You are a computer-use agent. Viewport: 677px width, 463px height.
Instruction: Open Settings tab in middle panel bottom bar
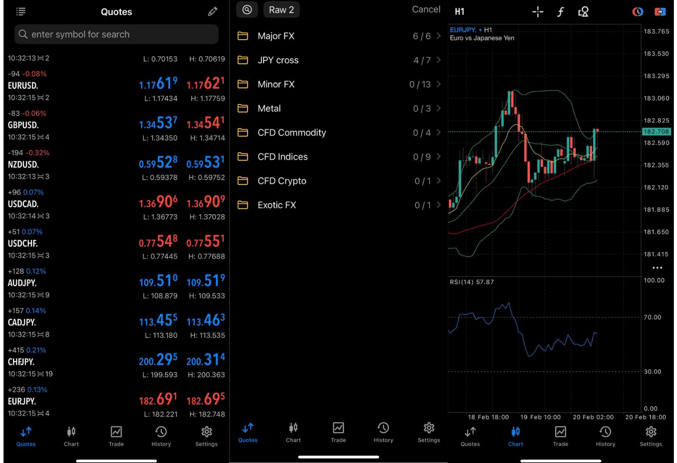tap(429, 432)
